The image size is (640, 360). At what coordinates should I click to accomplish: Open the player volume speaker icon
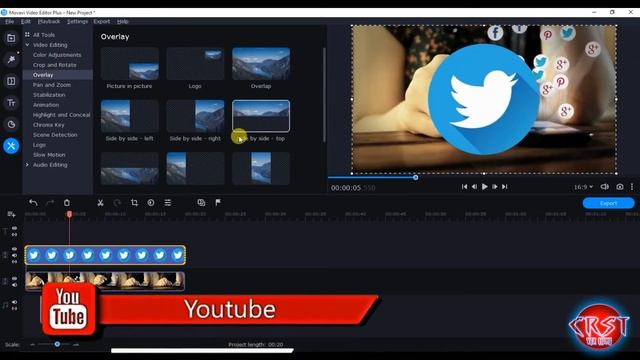pos(604,187)
